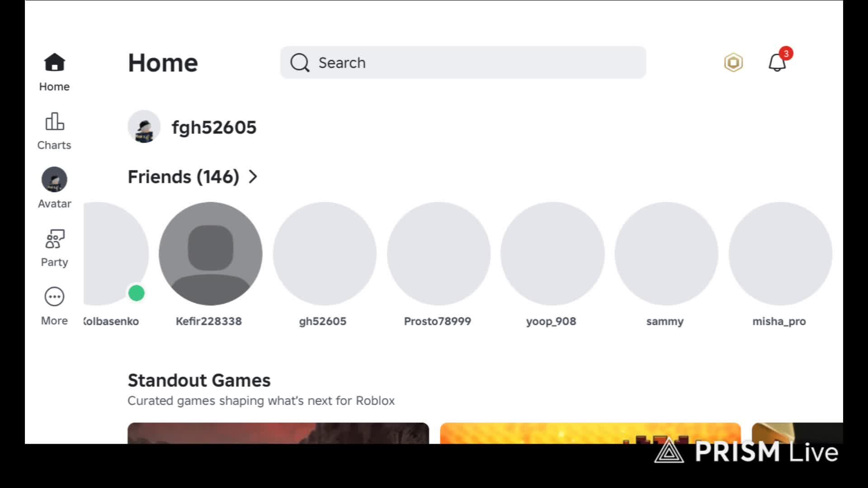
Task: Open the first Standout Games banner
Action: (x=278, y=433)
